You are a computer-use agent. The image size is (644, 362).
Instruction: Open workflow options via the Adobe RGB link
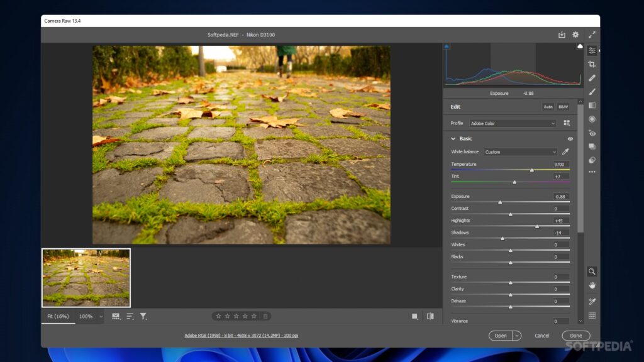pos(240,336)
